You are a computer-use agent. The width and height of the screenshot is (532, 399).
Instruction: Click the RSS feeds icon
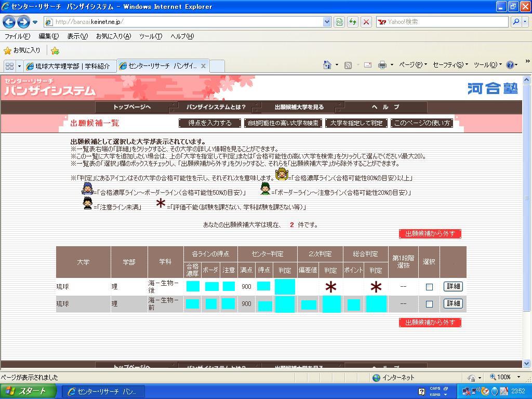pyautogui.click(x=348, y=65)
